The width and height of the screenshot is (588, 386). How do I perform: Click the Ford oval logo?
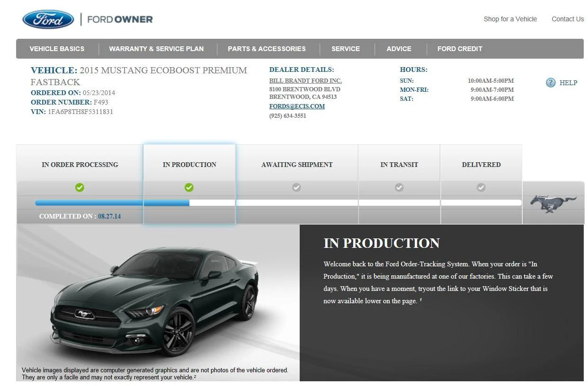(48, 19)
